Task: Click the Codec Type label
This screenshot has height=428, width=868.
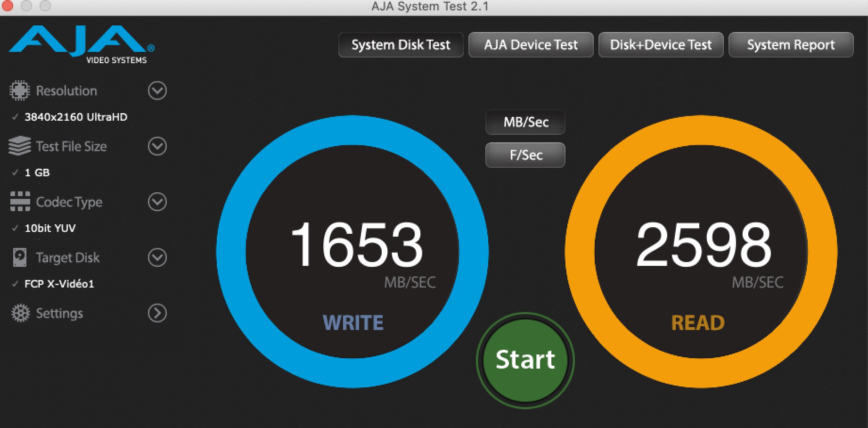Action: tap(69, 202)
